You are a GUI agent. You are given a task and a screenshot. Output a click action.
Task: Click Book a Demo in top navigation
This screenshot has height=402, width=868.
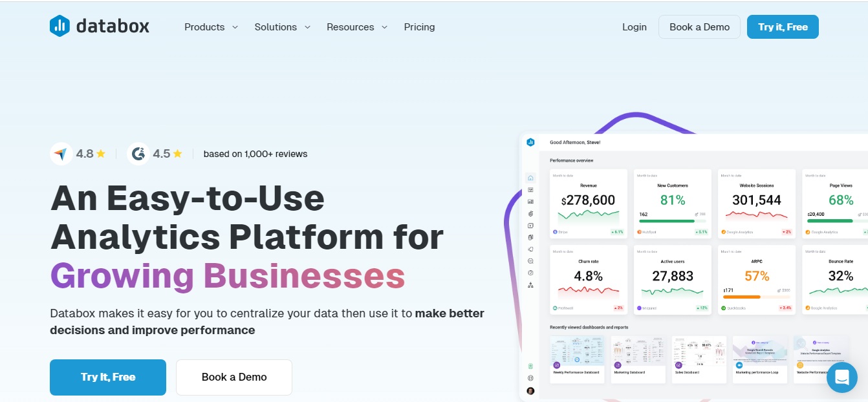pyautogui.click(x=699, y=27)
